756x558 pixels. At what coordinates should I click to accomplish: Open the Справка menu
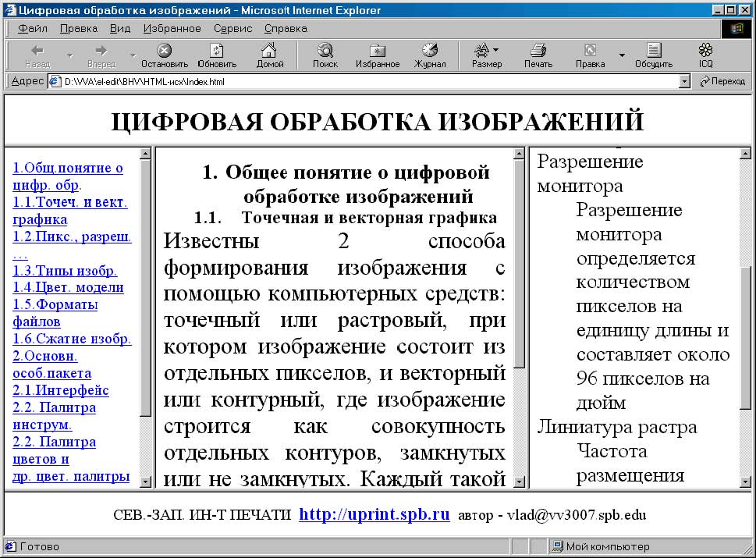click(x=286, y=28)
